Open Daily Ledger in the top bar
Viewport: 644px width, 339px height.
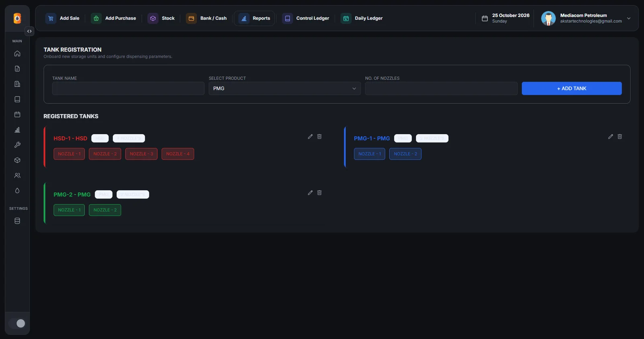pos(362,18)
